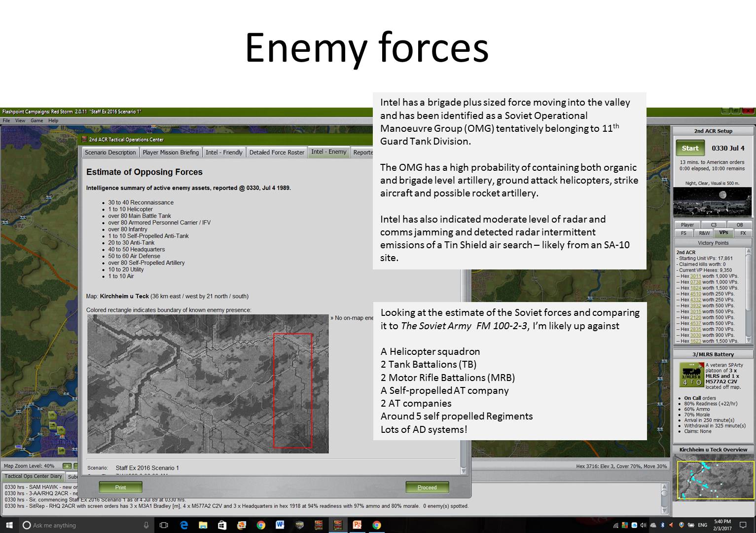Switch to the Scenario Description tab

pos(110,152)
